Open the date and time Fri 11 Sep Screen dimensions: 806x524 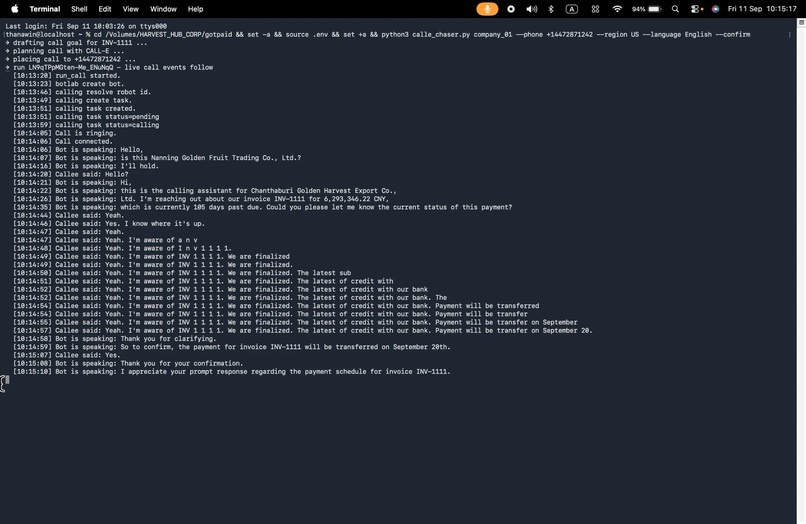pos(762,9)
